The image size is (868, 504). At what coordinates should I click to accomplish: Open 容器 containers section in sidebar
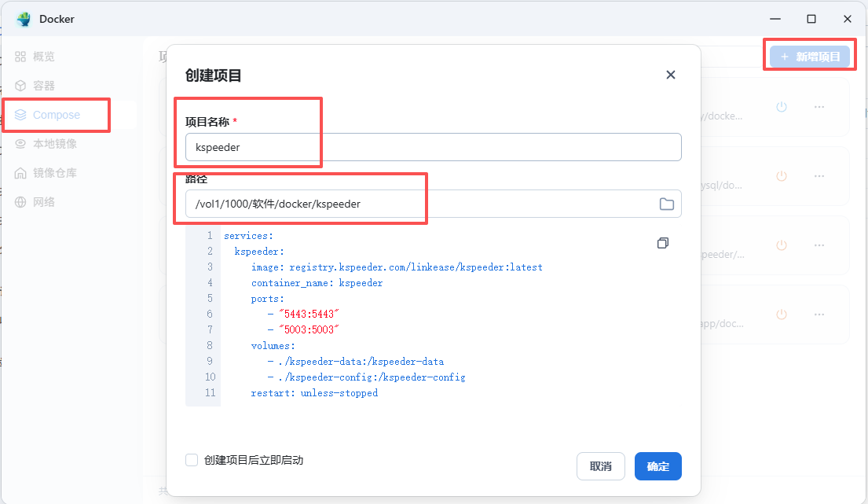(44, 86)
